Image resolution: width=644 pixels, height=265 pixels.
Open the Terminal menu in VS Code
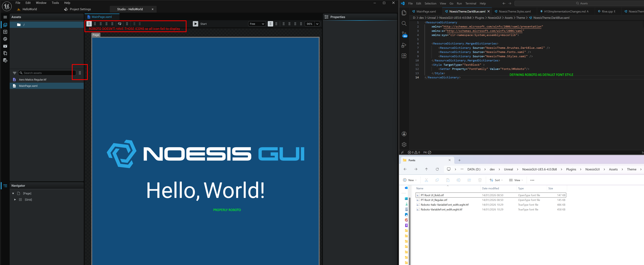pyautogui.click(x=470, y=4)
